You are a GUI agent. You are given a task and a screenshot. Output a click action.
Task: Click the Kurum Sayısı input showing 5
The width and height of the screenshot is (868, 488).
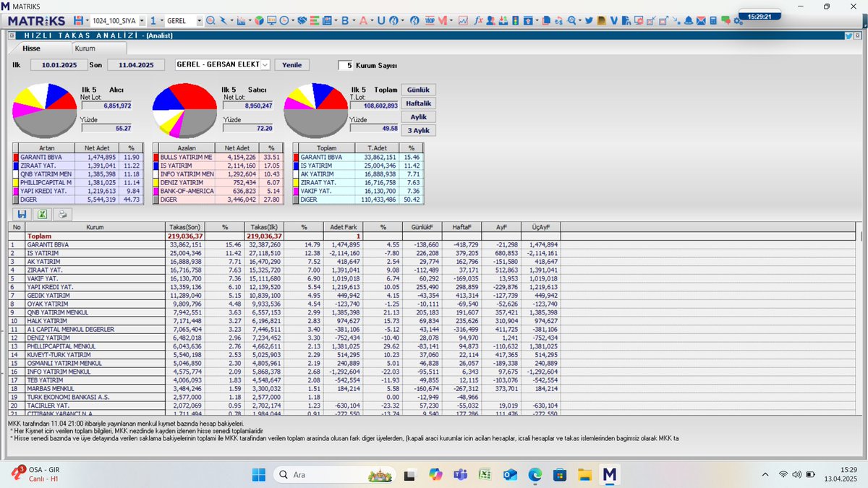[346, 65]
